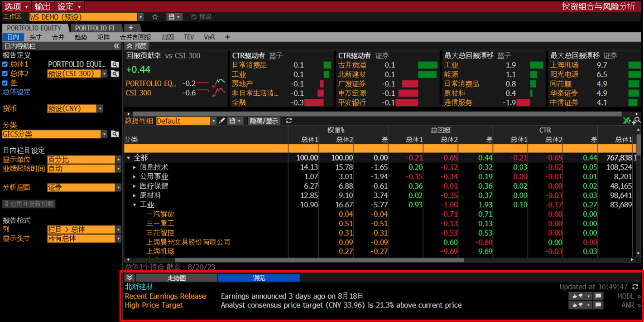Switch to the PORTFOLIO FI tab
Image resolution: width=644 pixels, height=322 pixels.
tap(95, 28)
